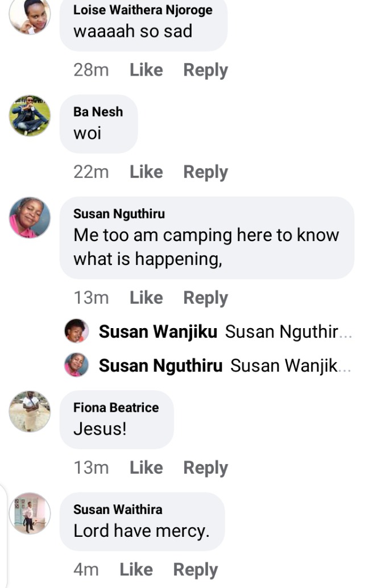The height and width of the screenshot is (588, 369).
Task: Tap Susan Wanjiku's small reply avatar
Action: point(77,331)
